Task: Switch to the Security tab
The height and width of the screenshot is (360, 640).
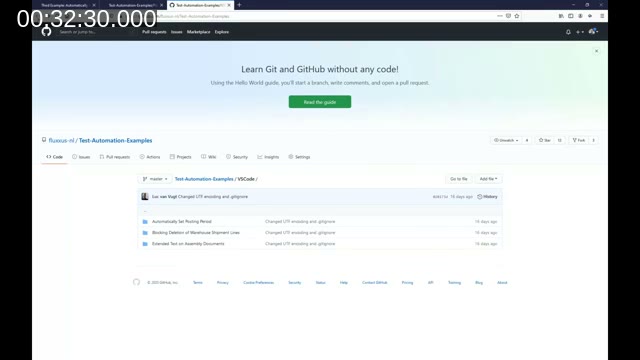Action: [237, 157]
